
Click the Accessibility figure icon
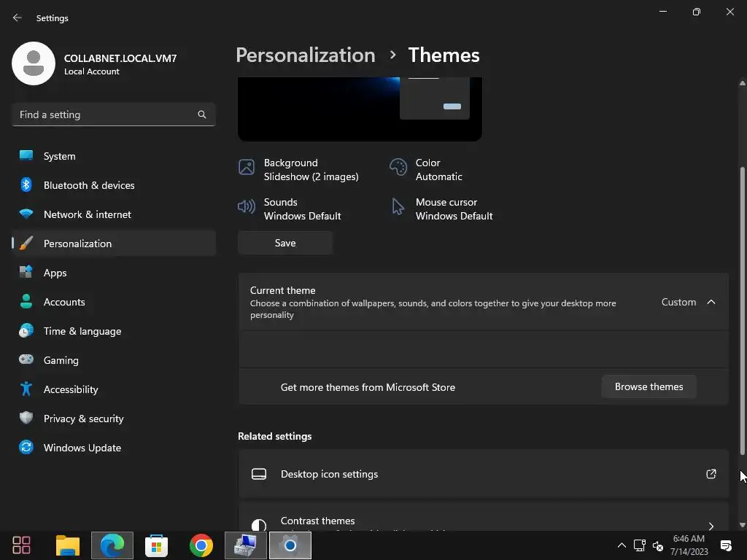point(26,389)
